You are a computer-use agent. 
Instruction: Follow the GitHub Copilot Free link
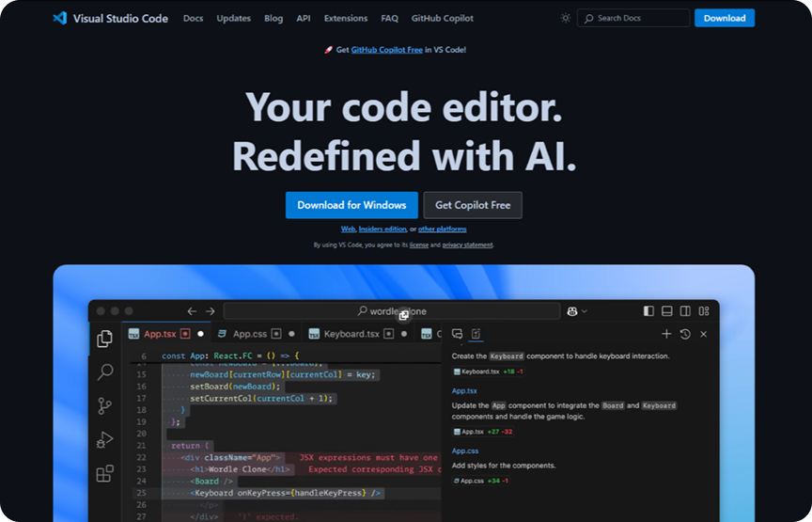[387, 50]
